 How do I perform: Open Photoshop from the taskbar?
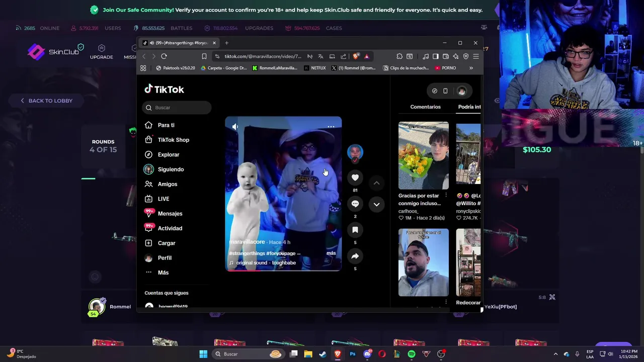352,354
